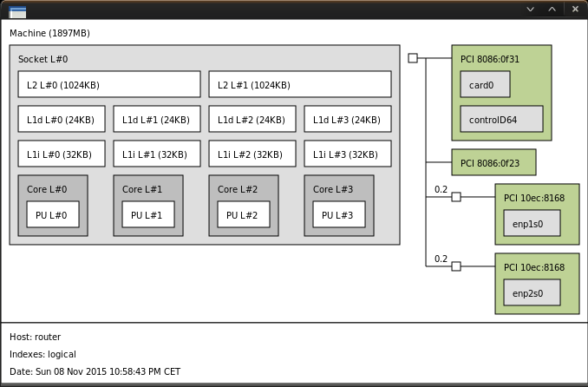
Task: Click the Socket L#0 label
Action: click(42, 59)
